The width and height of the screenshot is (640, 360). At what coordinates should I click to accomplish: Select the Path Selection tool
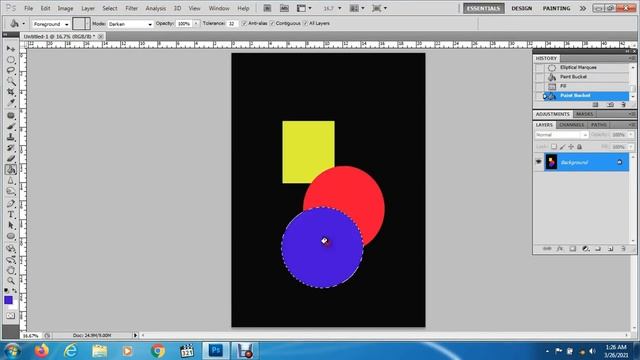click(x=11, y=225)
